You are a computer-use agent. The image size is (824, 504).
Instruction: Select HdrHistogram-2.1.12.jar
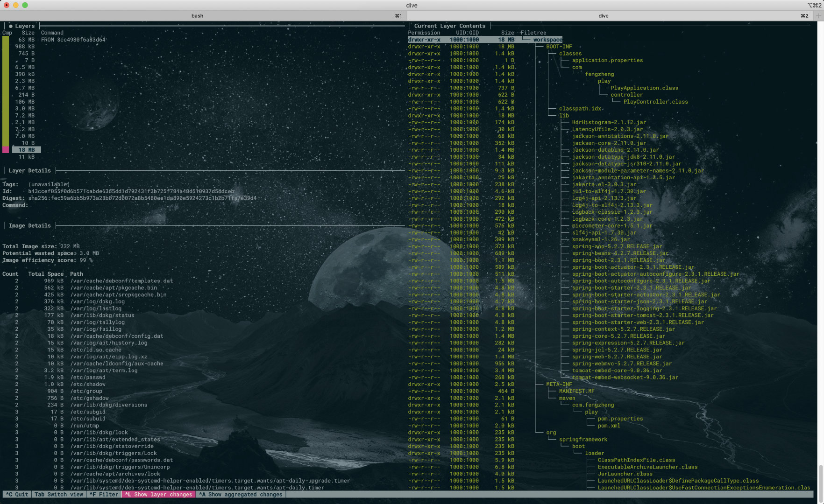[x=609, y=122]
